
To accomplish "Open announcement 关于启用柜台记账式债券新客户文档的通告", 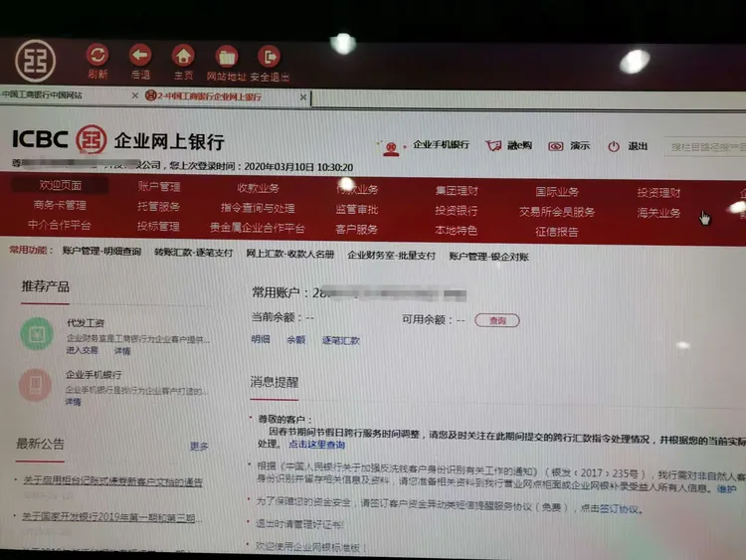I will coord(112,481).
